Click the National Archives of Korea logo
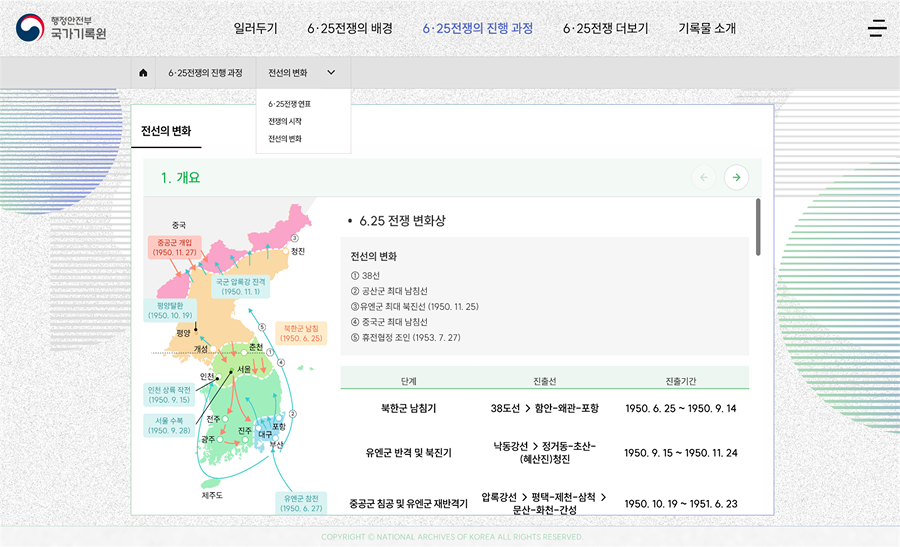The height and width of the screenshot is (547, 900). point(61,28)
